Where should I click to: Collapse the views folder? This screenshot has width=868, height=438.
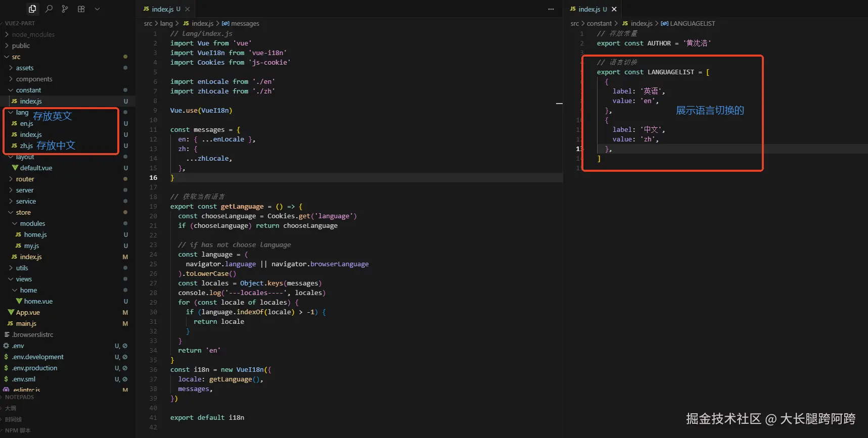[68, 279]
